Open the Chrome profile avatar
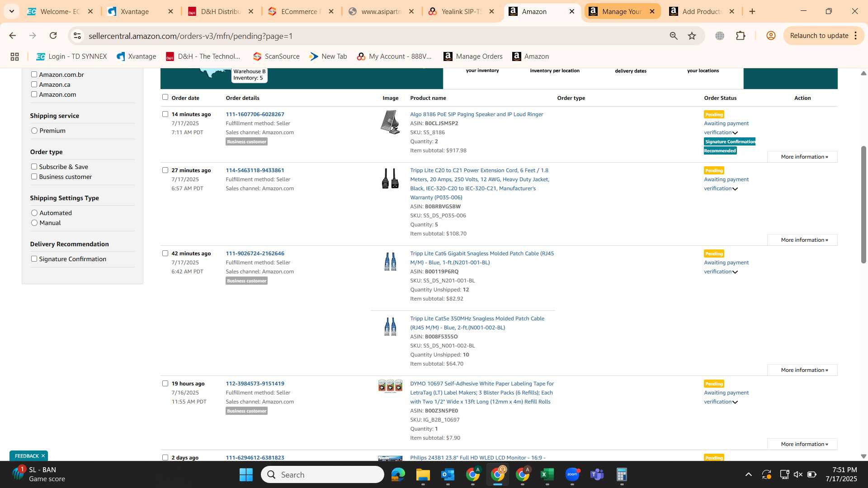Viewport: 868px width, 488px height. [x=771, y=36]
